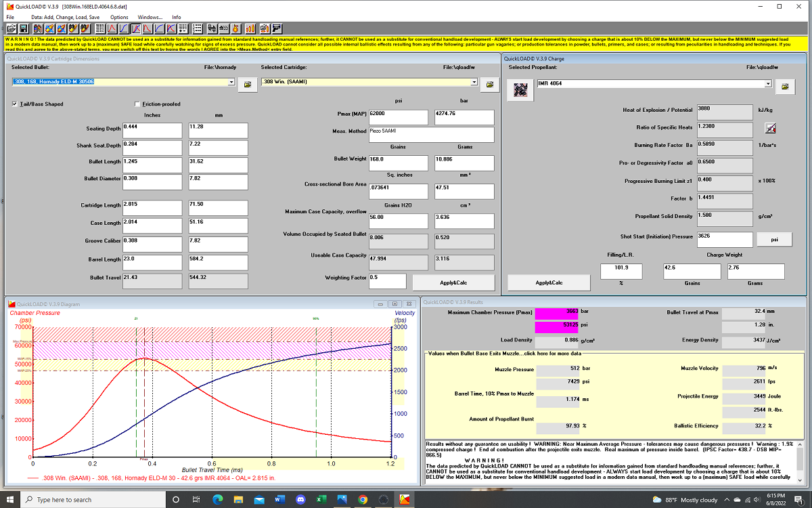Click the orange bar chart toolbar icon
The height and width of the screenshot is (508, 812).
249,28
